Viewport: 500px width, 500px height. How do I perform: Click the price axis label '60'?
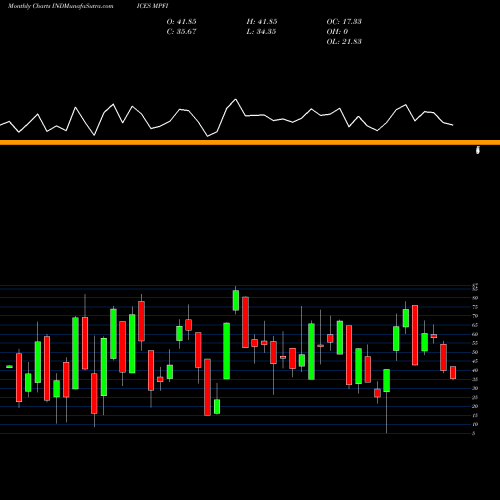click(x=475, y=334)
